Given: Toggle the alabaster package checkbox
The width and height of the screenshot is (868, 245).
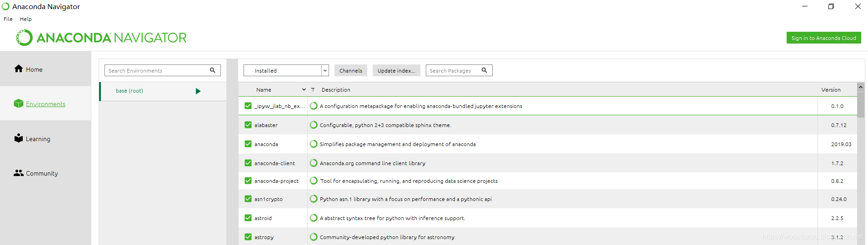Looking at the screenshot, I should (x=248, y=125).
